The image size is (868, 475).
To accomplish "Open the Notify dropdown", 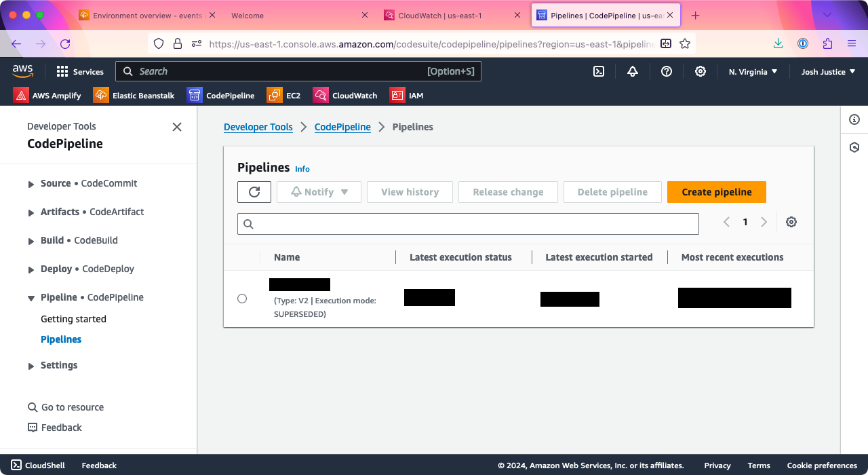I will coord(319,192).
